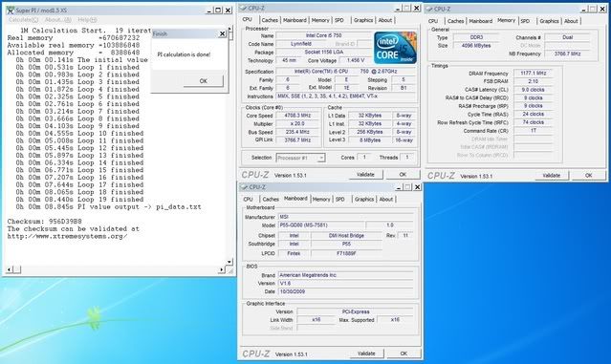
Task: Click the Core Voltage value 1.456 V
Action: [x=355, y=60]
